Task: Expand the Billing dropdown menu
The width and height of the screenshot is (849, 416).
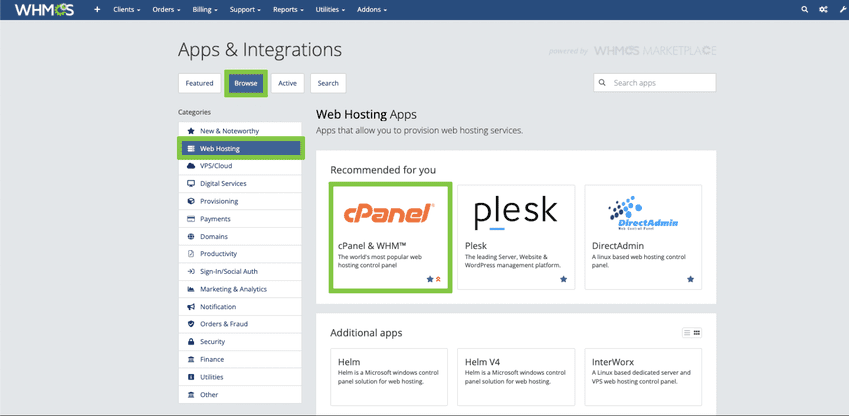Action: 205,10
